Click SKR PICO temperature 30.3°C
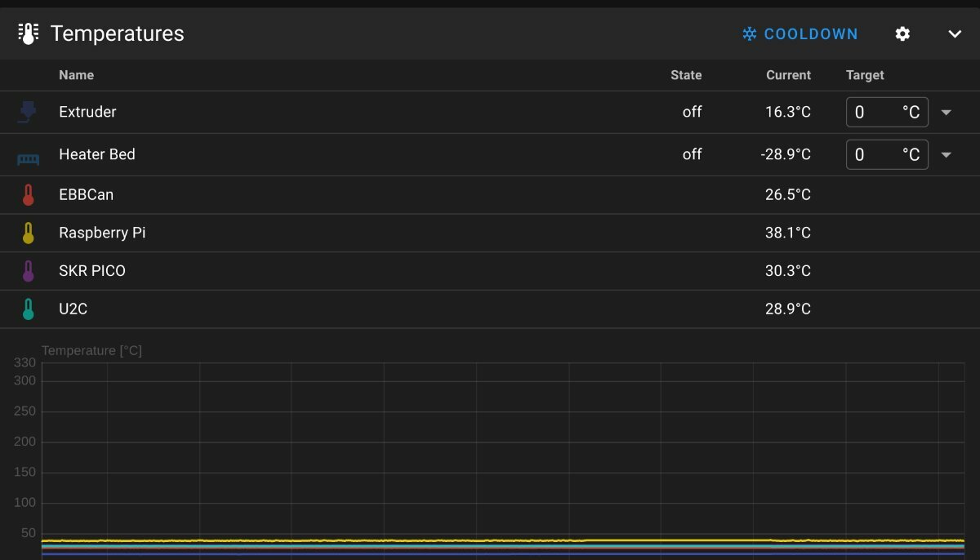980x560 pixels. tap(788, 271)
